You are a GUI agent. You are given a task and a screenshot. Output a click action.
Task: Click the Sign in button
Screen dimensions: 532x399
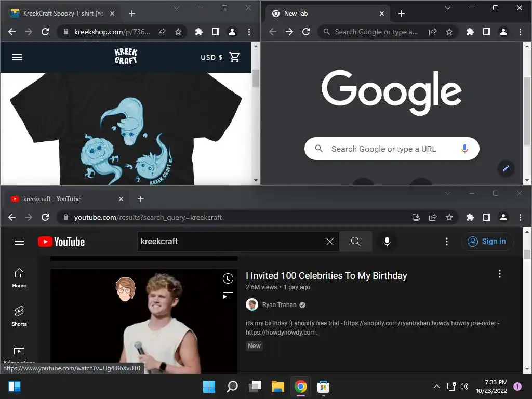click(487, 241)
